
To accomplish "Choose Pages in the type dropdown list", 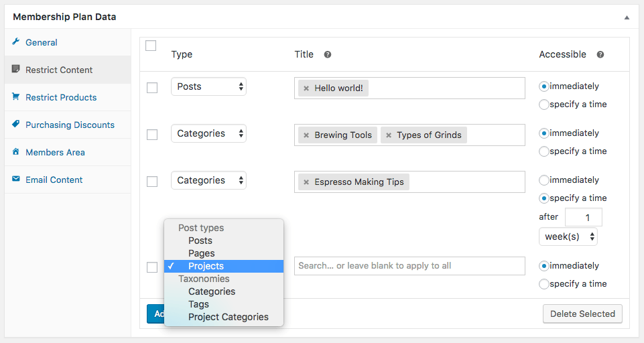I will [201, 253].
